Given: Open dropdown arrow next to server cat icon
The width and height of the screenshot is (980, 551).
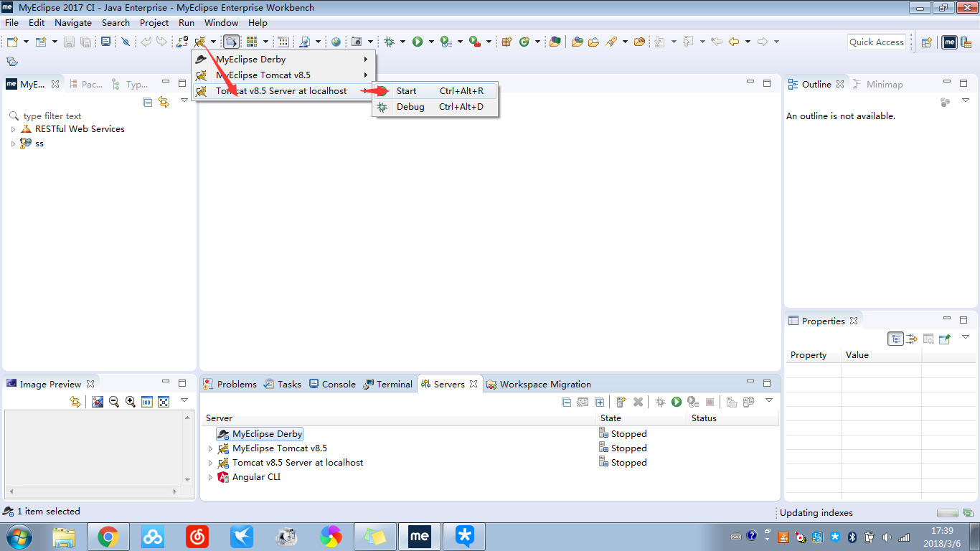Looking at the screenshot, I should [x=213, y=42].
